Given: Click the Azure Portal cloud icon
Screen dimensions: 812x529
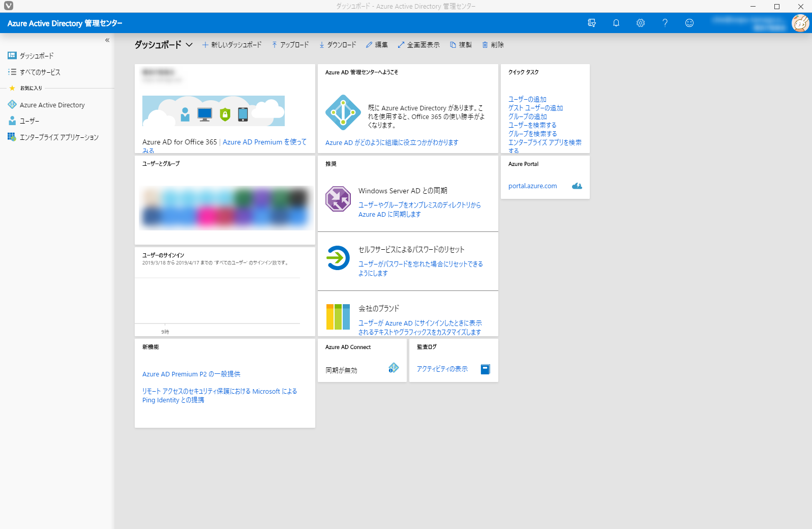Looking at the screenshot, I should (577, 186).
